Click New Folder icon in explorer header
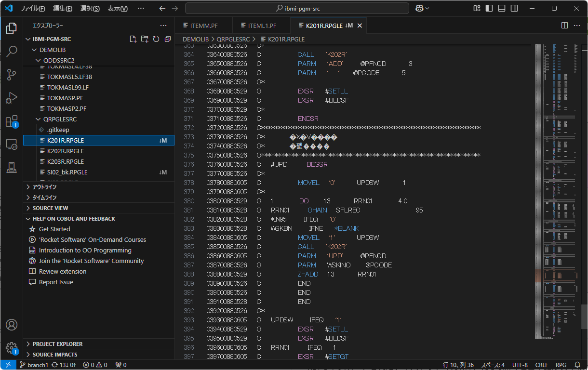The image size is (588, 370). (145, 39)
